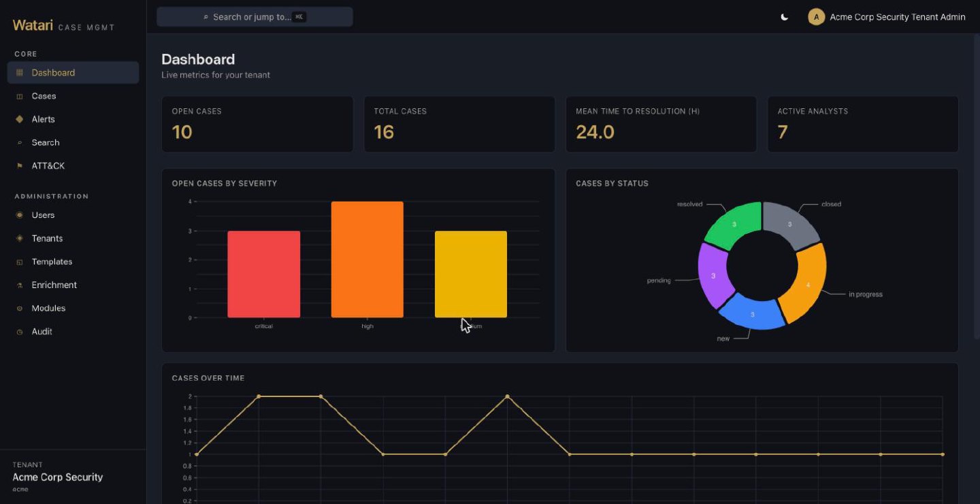The height and width of the screenshot is (504, 980).
Task: Click the Tenants icon in sidebar
Action: pos(19,238)
